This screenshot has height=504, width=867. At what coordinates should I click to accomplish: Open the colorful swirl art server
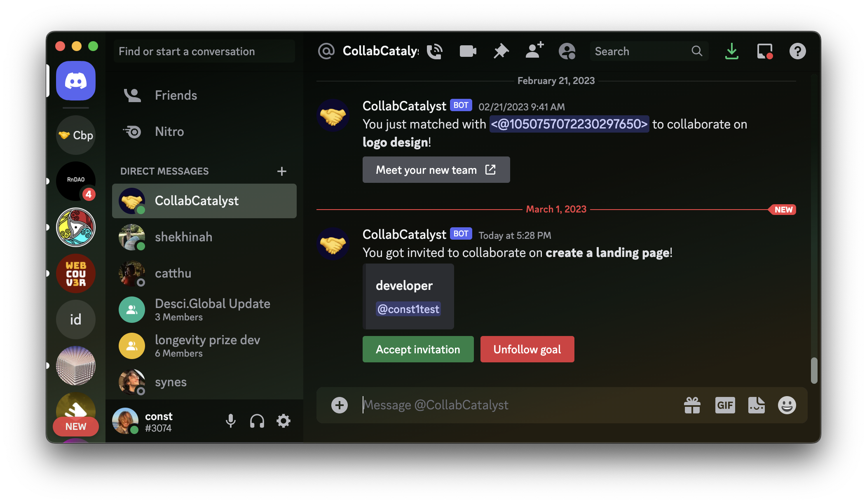click(76, 227)
